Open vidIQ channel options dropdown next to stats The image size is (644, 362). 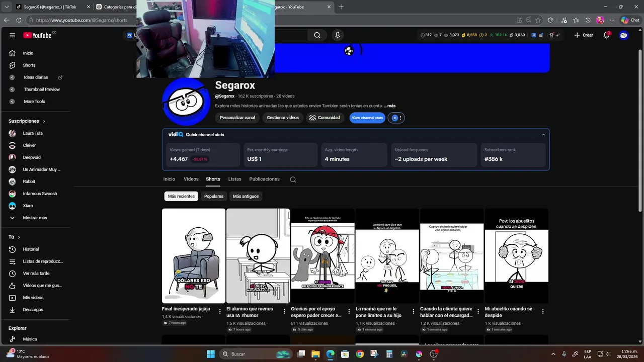coord(396,118)
